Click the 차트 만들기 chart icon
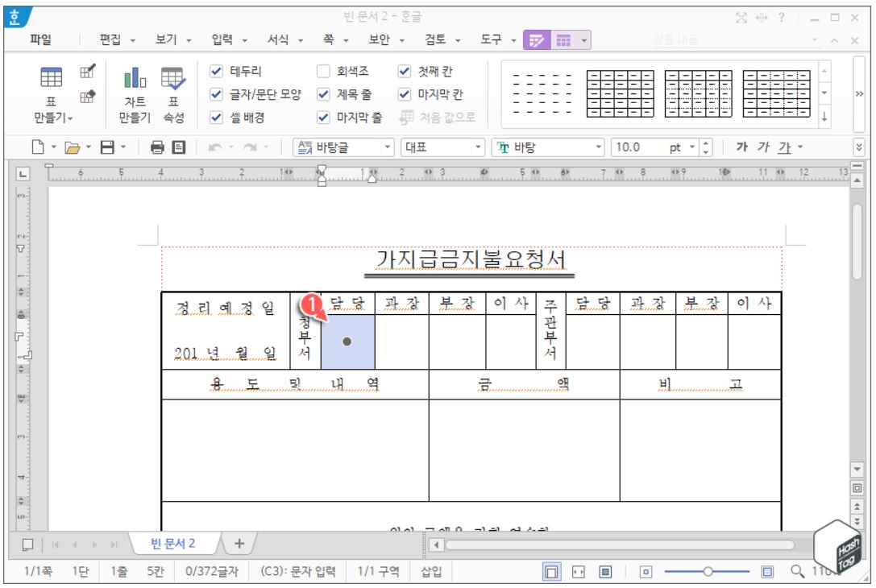This screenshot has height=588, width=876. [135, 77]
